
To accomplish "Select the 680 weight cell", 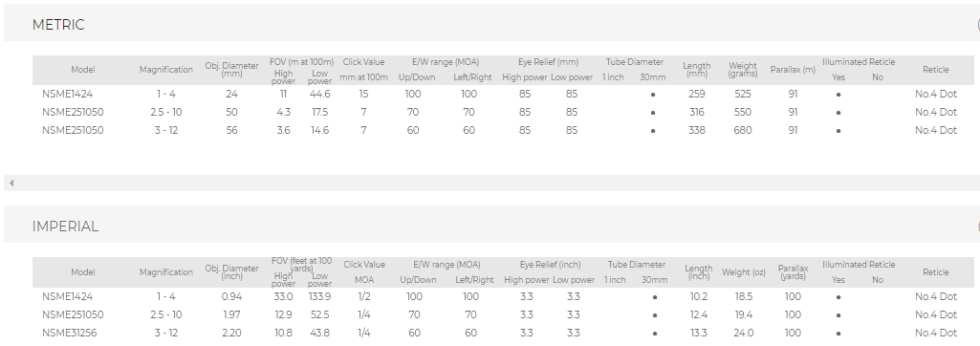I will pos(743,131).
